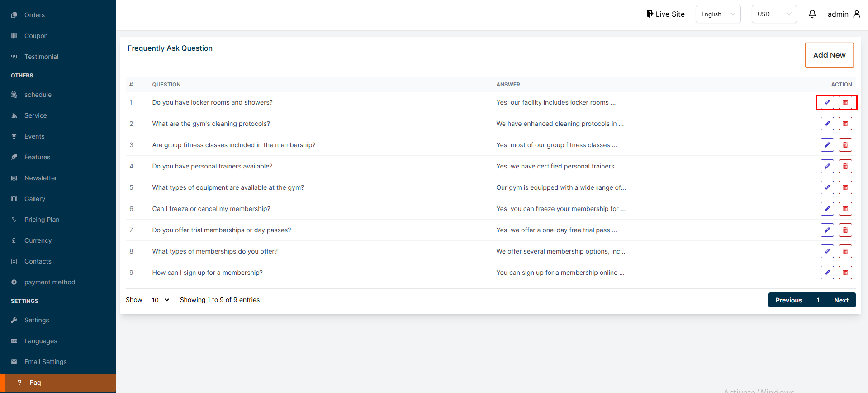The width and height of the screenshot is (868, 393).
Task: Click edit pencil for personal trainers question
Action: (x=827, y=166)
